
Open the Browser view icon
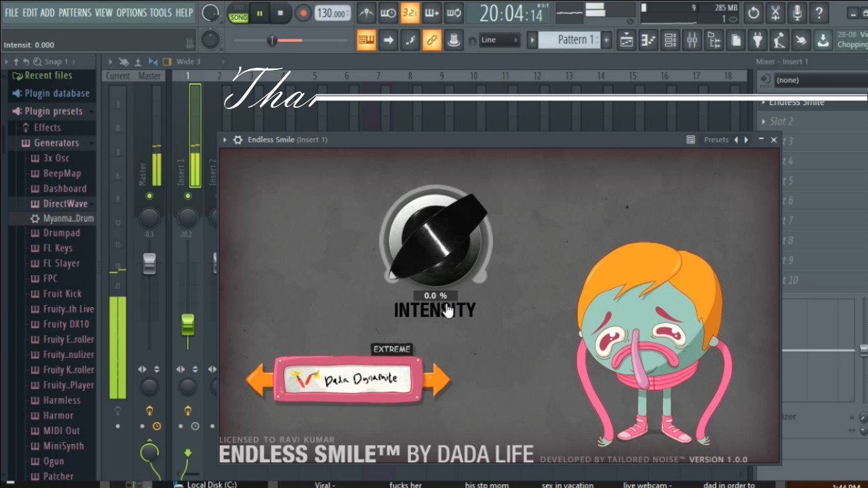tap(713, 40)
